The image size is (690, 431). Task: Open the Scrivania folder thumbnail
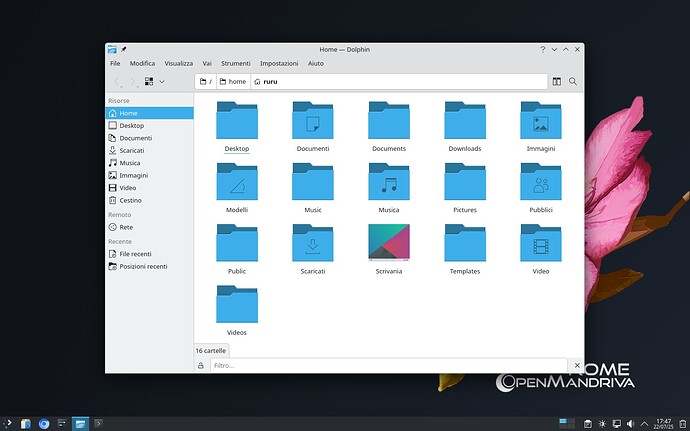(388, 243)
